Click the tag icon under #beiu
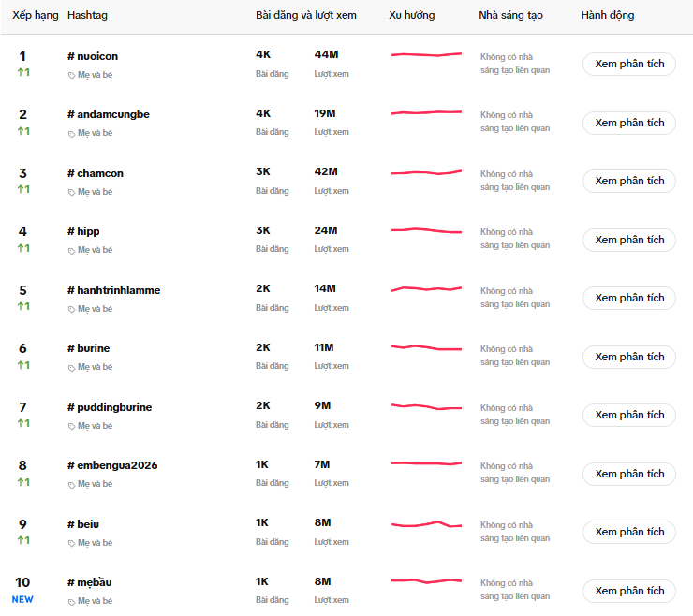The image size is (693, 616). tap(72, 543)
